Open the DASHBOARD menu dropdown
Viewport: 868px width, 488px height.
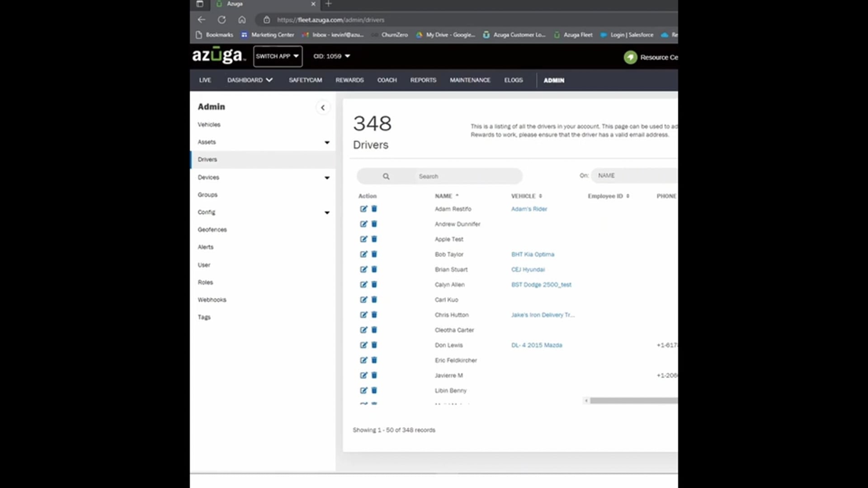[x=250, y=80]
